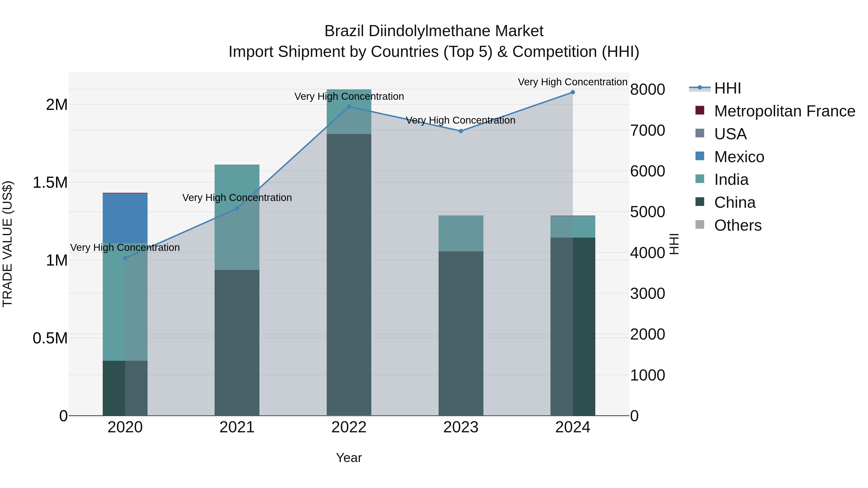Image resolution: width=868 pixels, height=488 pixels.
Task: Click Metropolitan France maroon color swatch
Action: click(700, 110)
